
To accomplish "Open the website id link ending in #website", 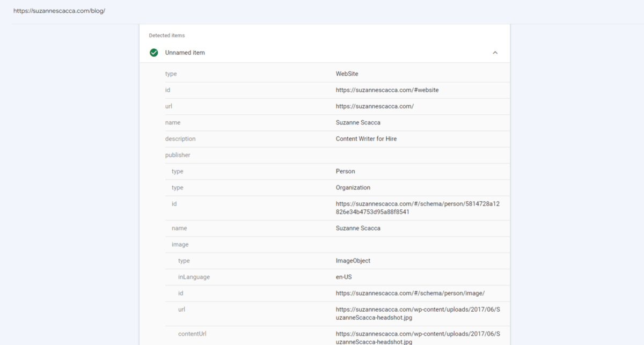I will tap(387, 90).
